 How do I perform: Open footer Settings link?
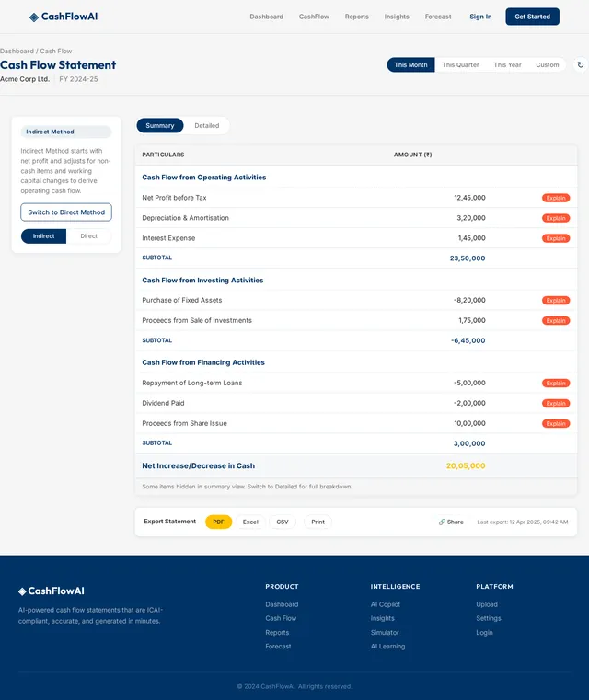click(489, 618)
